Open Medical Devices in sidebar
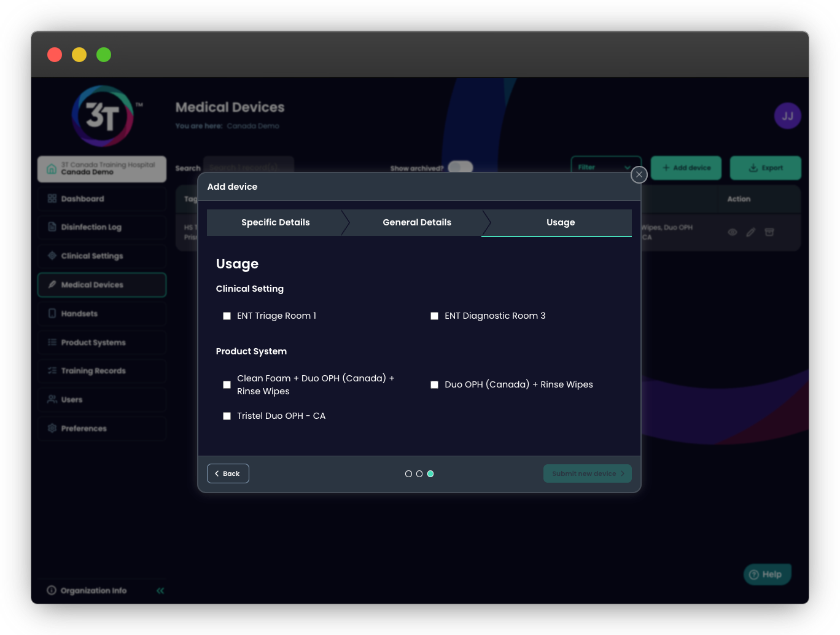840x635 pixels. 102,285
